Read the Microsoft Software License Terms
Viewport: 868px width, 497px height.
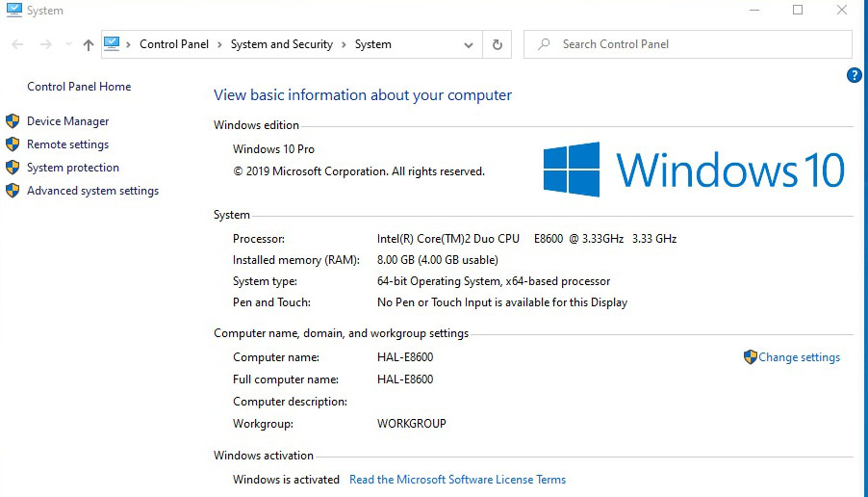(457, 480)
